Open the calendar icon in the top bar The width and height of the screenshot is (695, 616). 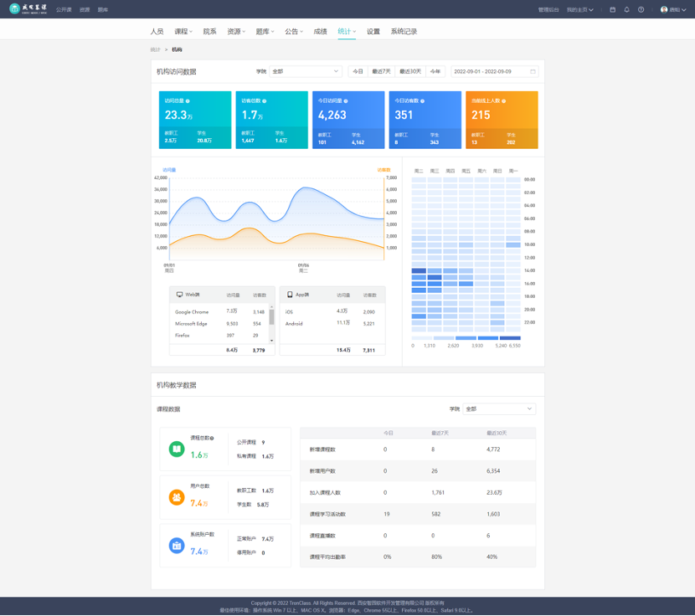pyautogui.click(x=612, y=10)
